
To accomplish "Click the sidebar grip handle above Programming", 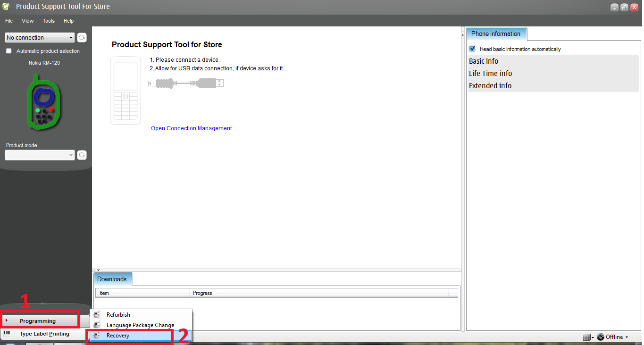I will coord(43,303).
